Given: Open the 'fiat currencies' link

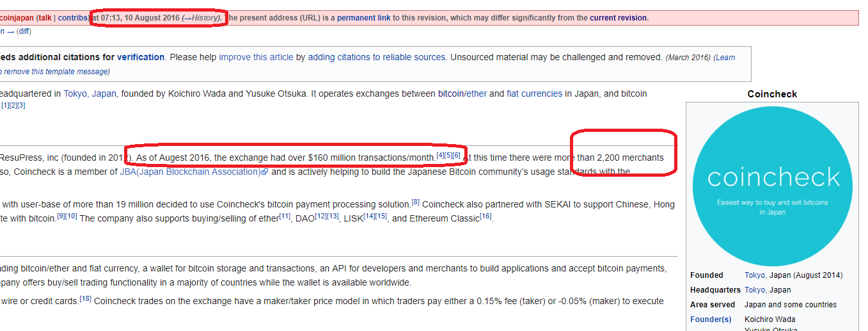Looking at the screenshot, I should click(x=534, y=93).
